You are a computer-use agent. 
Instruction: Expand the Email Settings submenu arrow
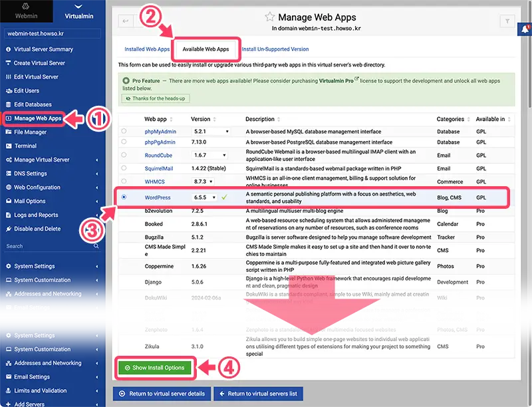click(x=96, y=377)
